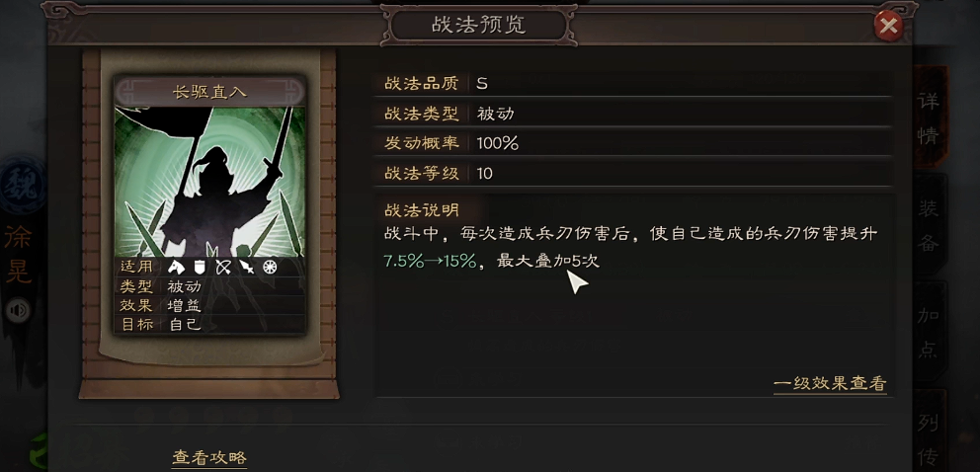Click the 查看攻略 link
This screenshot has height=472, width=980.
tap(209, 457)
